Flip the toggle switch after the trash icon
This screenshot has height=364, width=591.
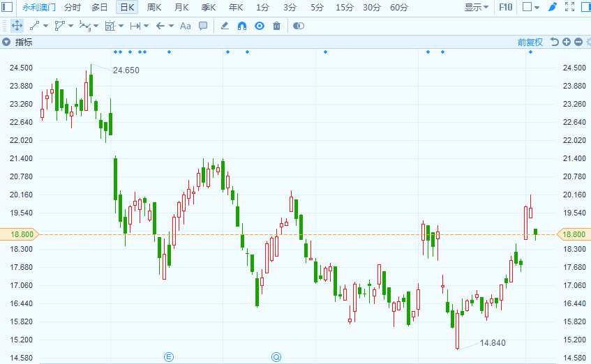click(x=299, y=26)
